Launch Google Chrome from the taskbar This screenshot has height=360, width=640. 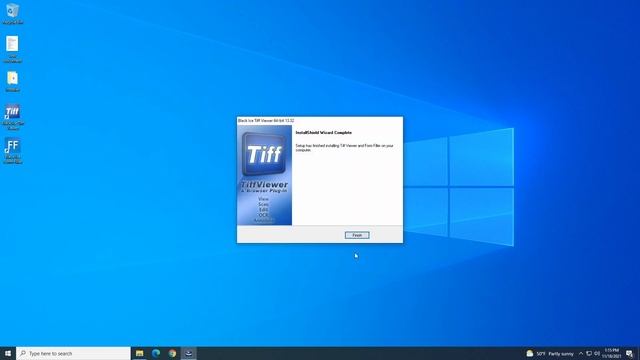click(x=172, y=353)
